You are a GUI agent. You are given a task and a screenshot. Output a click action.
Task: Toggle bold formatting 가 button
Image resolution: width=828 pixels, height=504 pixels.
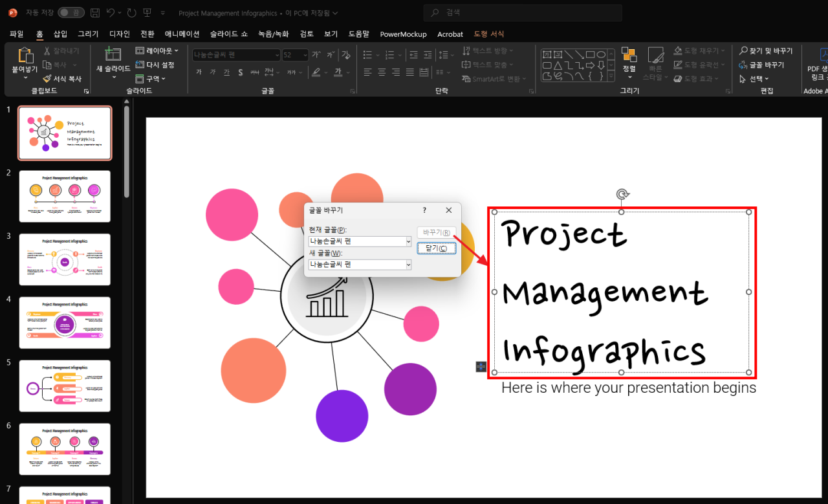coord(199,72)
